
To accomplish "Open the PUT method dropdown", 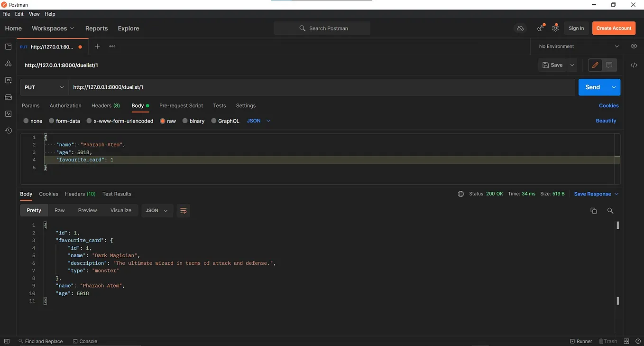I will [x=45, y=87].
